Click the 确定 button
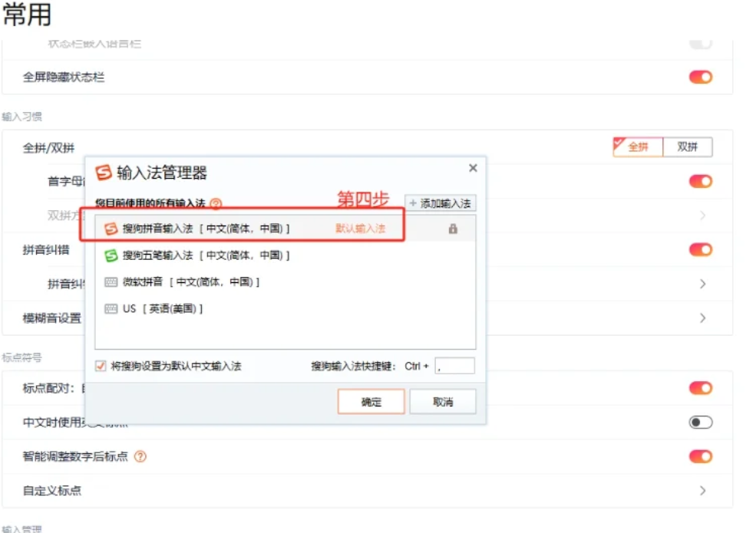Image resolution: width=756 pixels, height=533 pixels. click(371, 402)
